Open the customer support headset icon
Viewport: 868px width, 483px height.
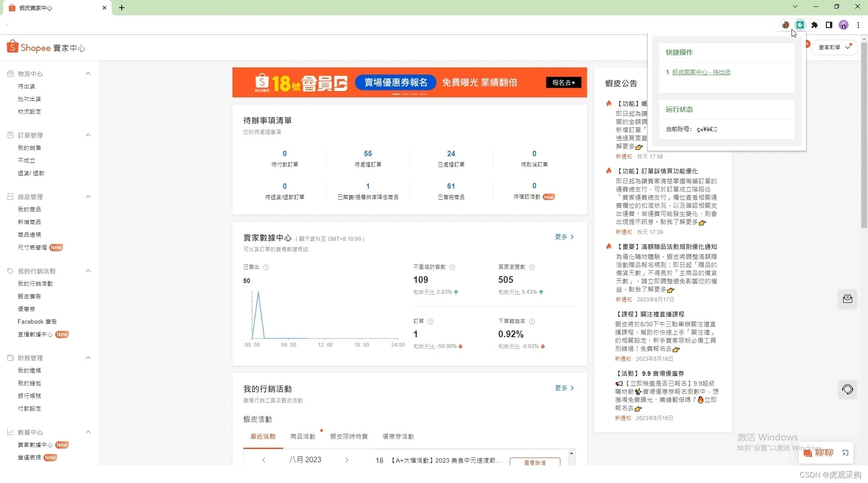click(x=848, y=389)
